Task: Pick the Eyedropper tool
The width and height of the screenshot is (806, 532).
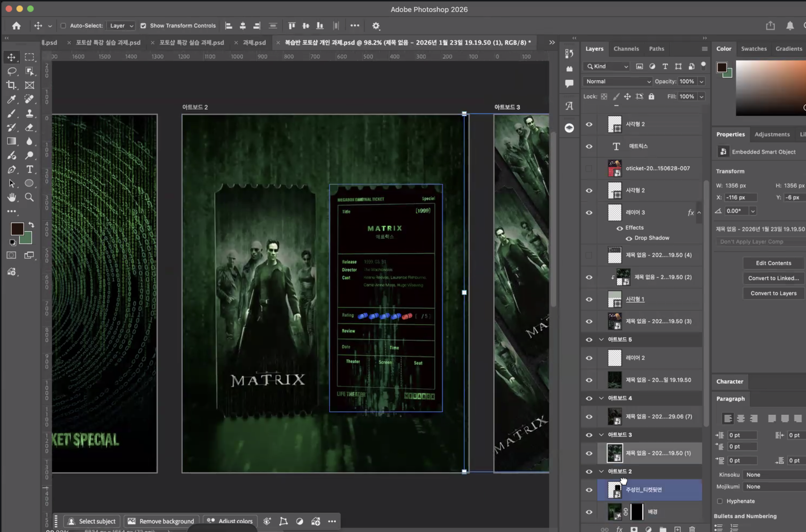Action: pos(12,99)
